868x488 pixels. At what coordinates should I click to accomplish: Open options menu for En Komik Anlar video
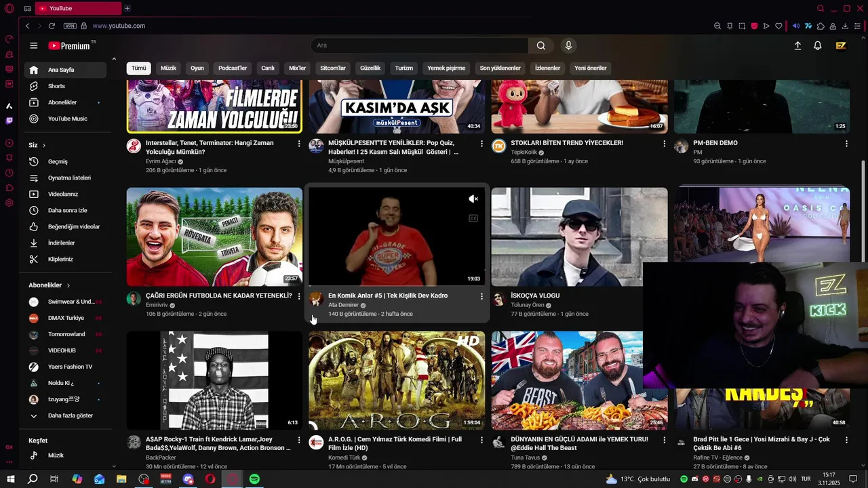pos(481,296)
